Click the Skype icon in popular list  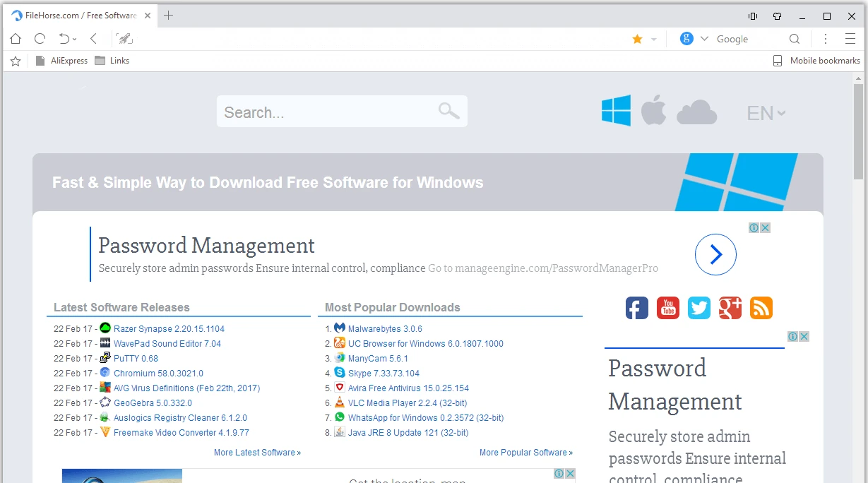(340, 373)
